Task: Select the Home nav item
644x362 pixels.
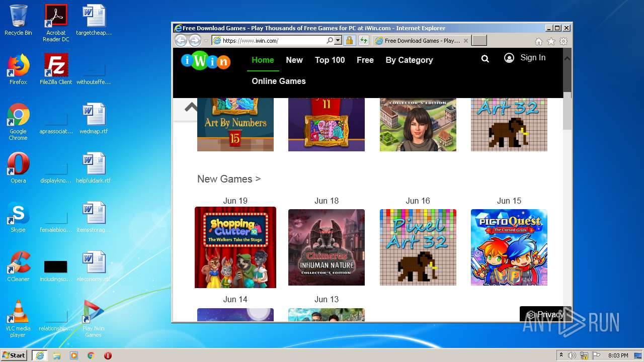Action: (x=263, y=60)
